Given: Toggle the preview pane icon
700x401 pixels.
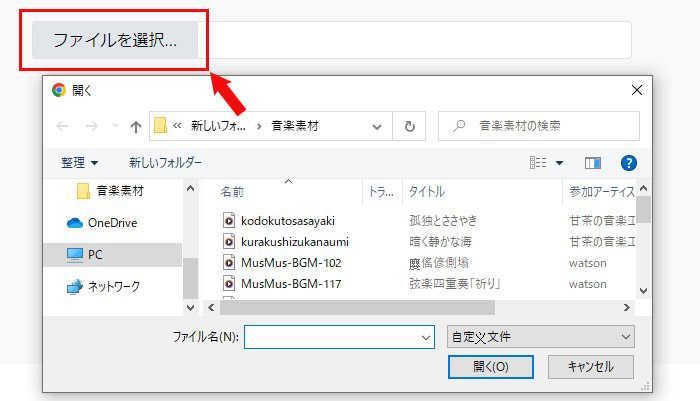Looking at the screenshot, I should (593, 162).
